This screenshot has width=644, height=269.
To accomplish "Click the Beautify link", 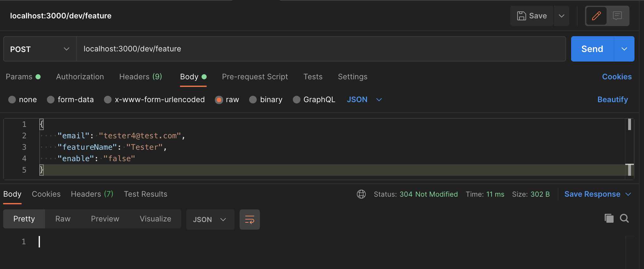I will coord(613,100).
